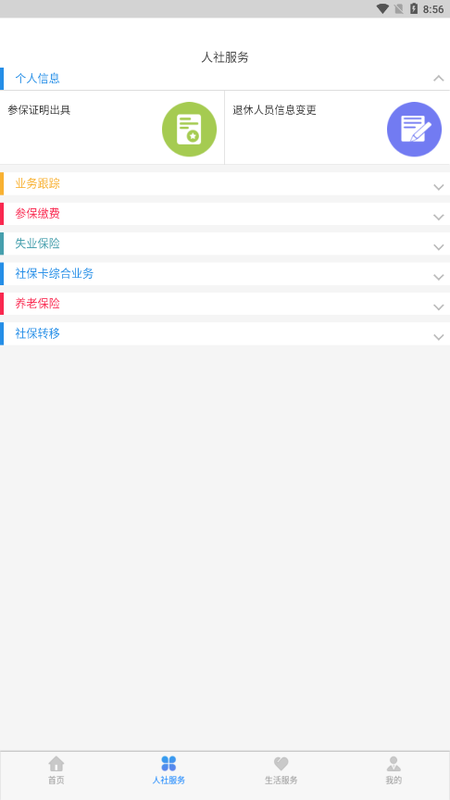Click the 参保证明出具 text label

[39, 110]
